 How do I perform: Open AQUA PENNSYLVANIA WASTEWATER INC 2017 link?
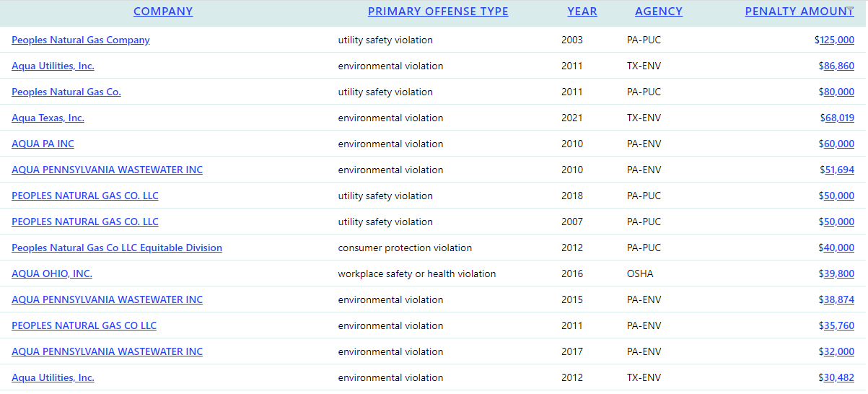coord(107,351)
